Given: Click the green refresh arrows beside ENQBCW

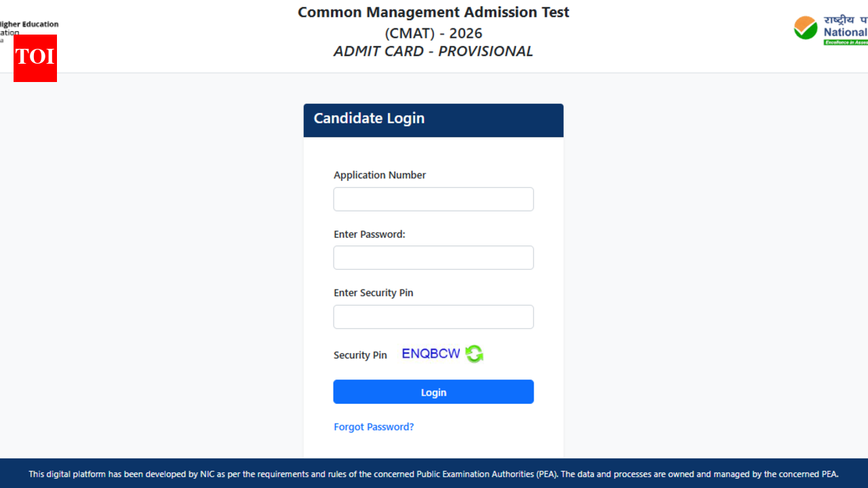Looking at the screenshot, I should (x=475, y=353).
